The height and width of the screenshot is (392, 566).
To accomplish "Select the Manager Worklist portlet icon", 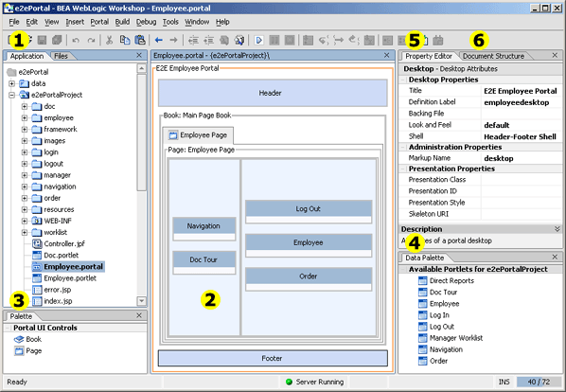I will point(423,338).
